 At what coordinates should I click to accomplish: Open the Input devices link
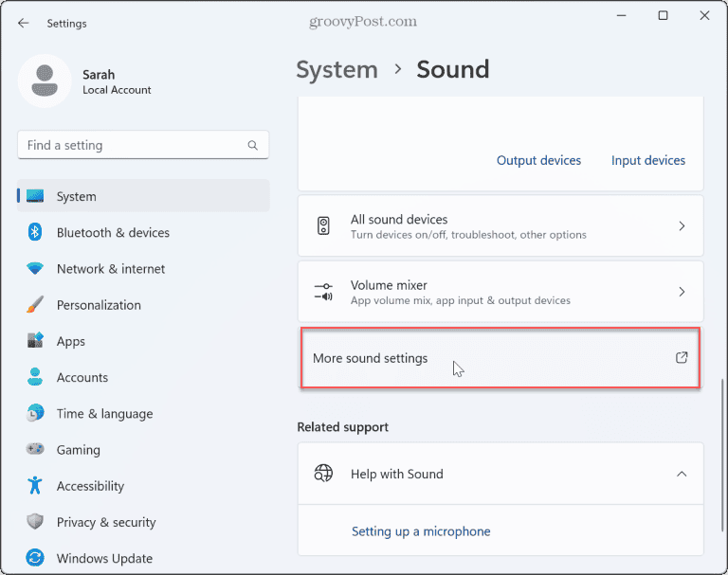[647, 161]
